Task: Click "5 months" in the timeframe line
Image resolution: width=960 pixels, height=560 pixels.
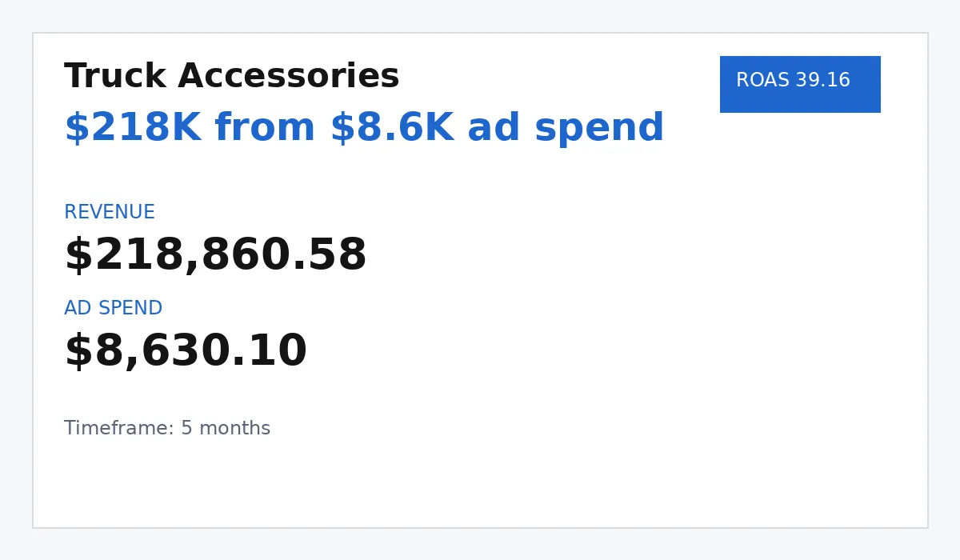Action: 226,429
